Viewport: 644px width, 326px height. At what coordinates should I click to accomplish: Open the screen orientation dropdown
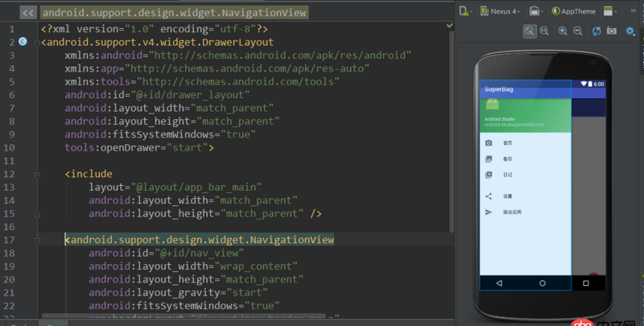535,11
